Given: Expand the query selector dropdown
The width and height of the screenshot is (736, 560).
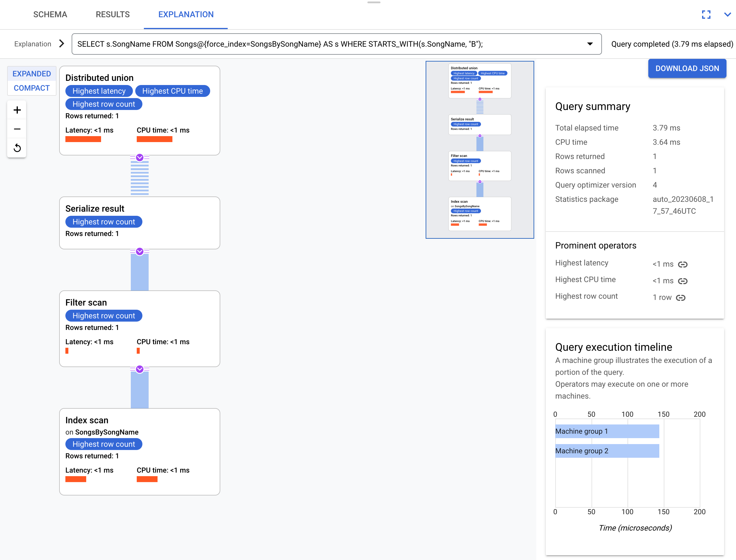Looking at the screenshot, I should coord(589,44).
